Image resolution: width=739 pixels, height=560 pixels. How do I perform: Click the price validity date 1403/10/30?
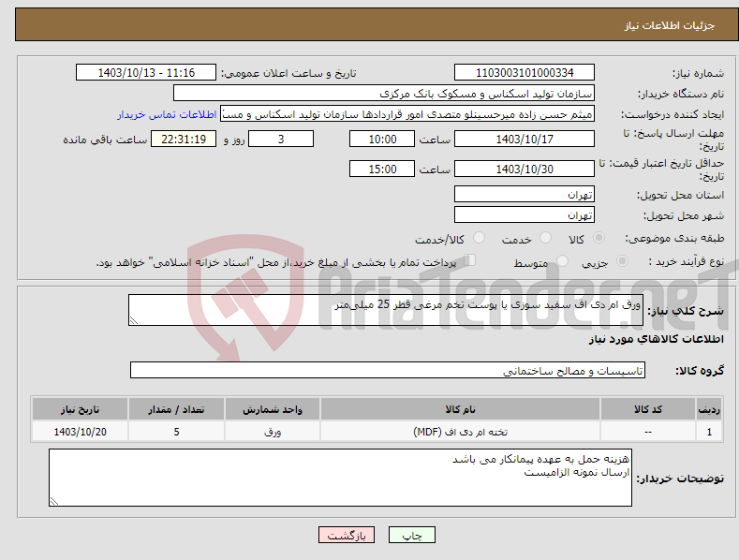525,169
